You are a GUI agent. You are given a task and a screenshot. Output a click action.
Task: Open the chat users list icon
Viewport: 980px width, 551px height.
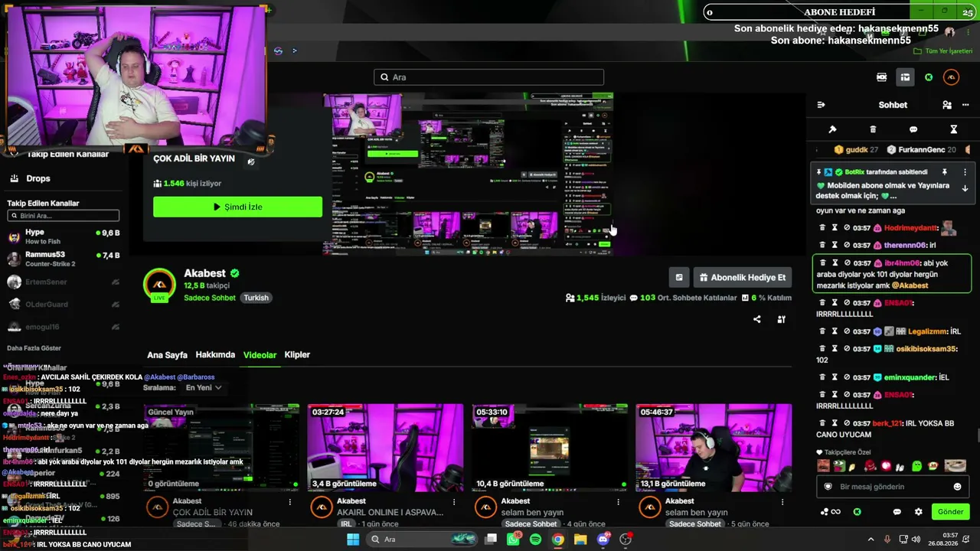pos(947,105)
